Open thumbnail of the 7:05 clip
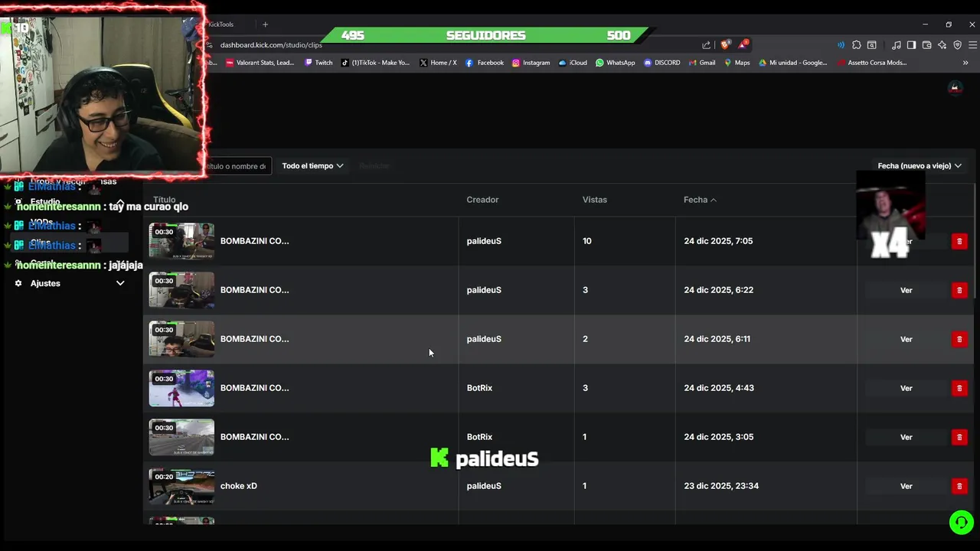Image resolution: width=980 pixels, height=551 pixels. click(x=181, y=241)
